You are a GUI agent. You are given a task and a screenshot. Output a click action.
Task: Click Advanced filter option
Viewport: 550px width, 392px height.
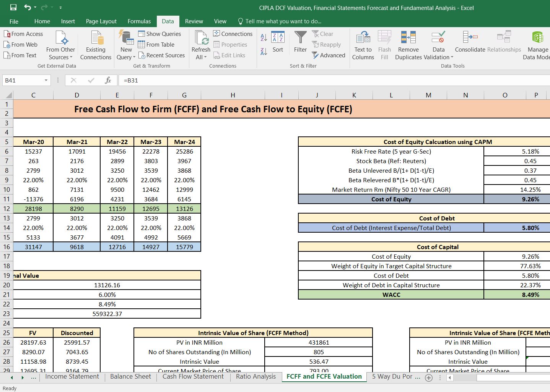coord(329,55)
